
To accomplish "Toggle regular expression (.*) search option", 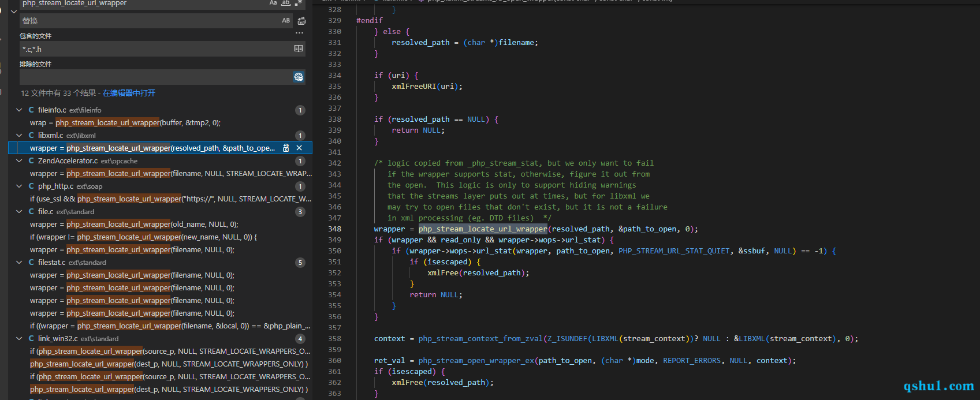I will (299, 3).
